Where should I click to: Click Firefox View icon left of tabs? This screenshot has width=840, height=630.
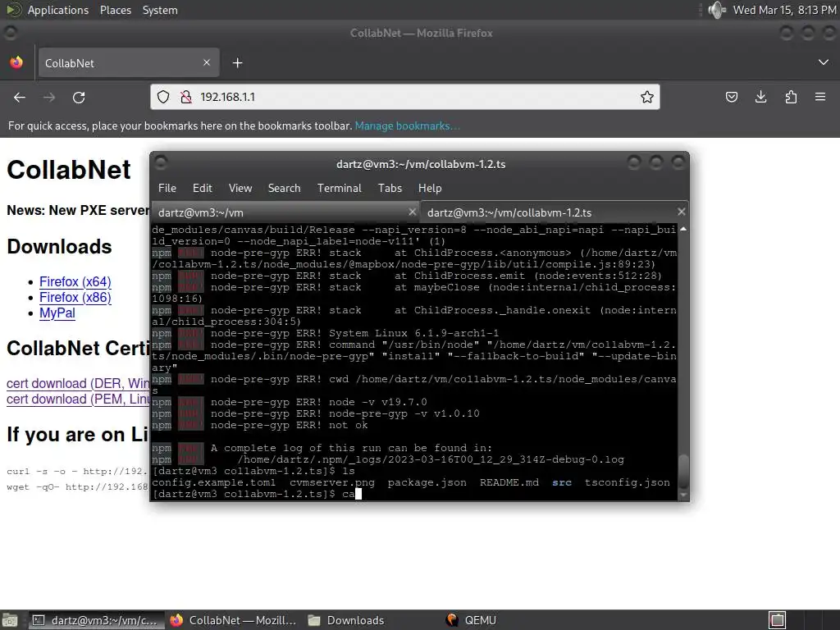coord(16,62)
